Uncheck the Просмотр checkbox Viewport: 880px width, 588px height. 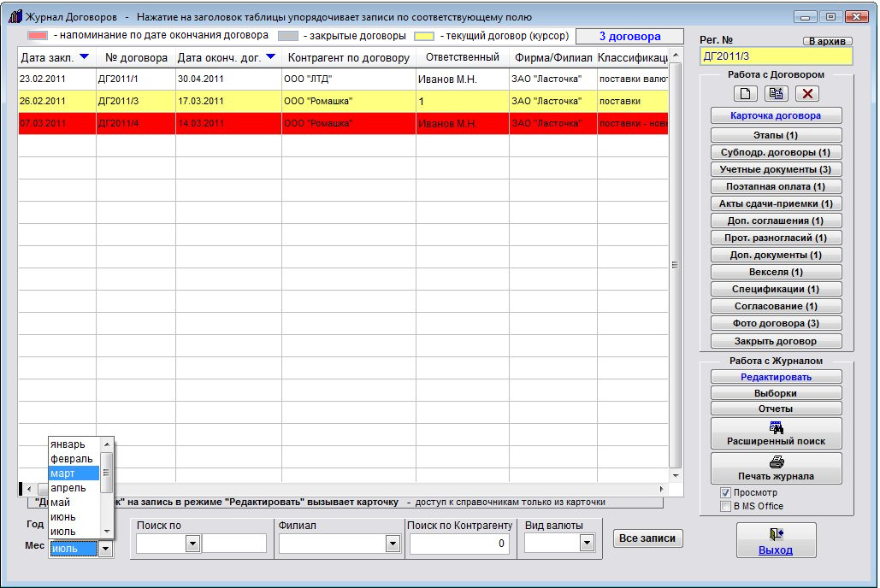(x=725, y=493)
